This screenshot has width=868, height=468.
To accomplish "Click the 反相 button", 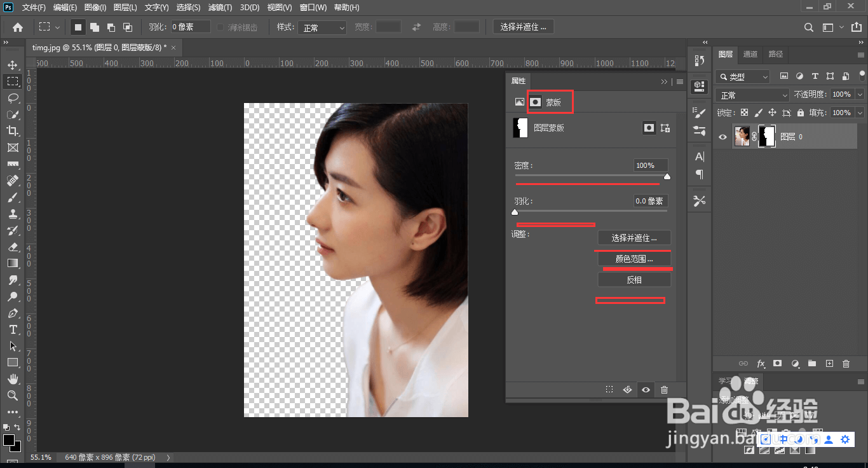I will (x=634, y=280).
